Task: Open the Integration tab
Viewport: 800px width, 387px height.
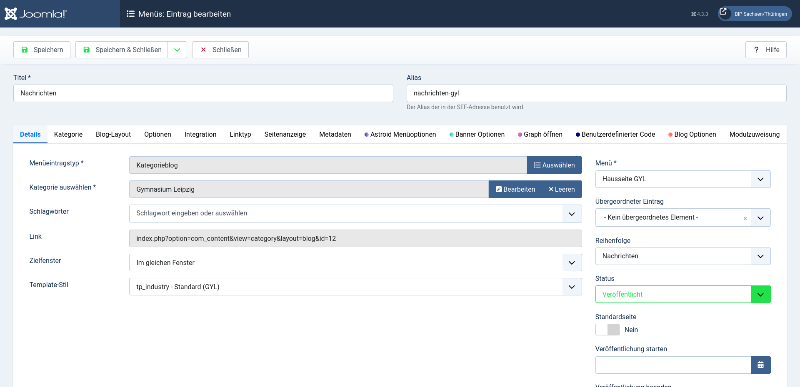Action: (201, 135)
